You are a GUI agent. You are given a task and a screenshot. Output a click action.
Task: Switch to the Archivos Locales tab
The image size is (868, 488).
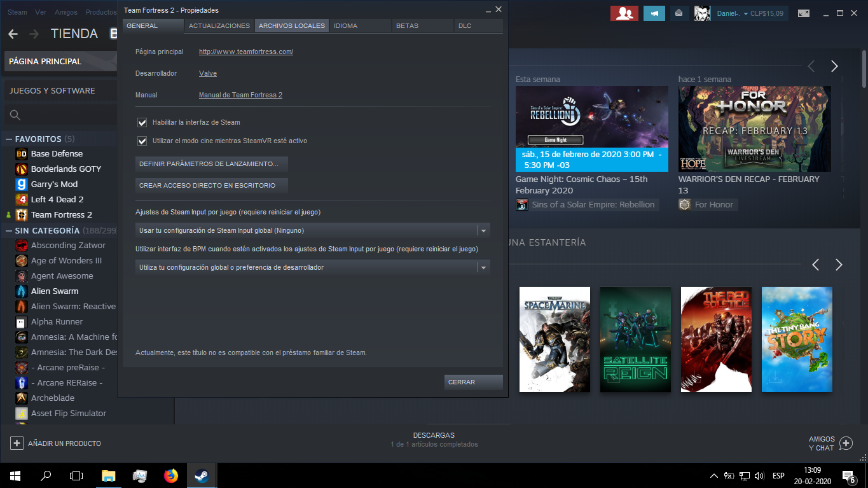(292, 25)
